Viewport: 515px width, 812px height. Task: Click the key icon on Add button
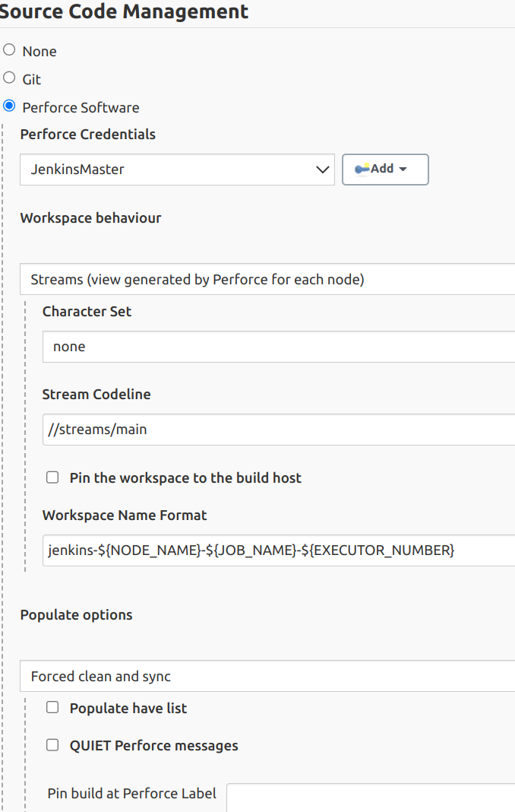point(362,169)
